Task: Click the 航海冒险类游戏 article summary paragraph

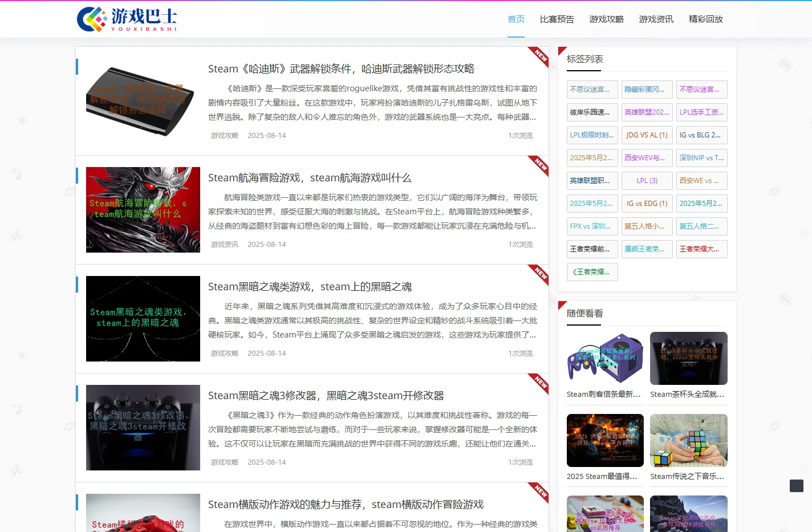Action: coord(373,212)
